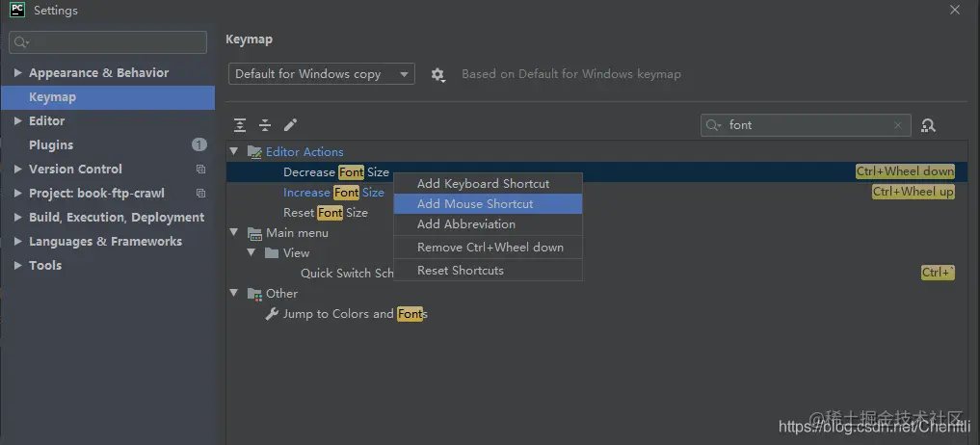The height and width of the screenshot is (445, 980).
Task: Expand the Version Control section arrow
Action: (x=17, y=170)
